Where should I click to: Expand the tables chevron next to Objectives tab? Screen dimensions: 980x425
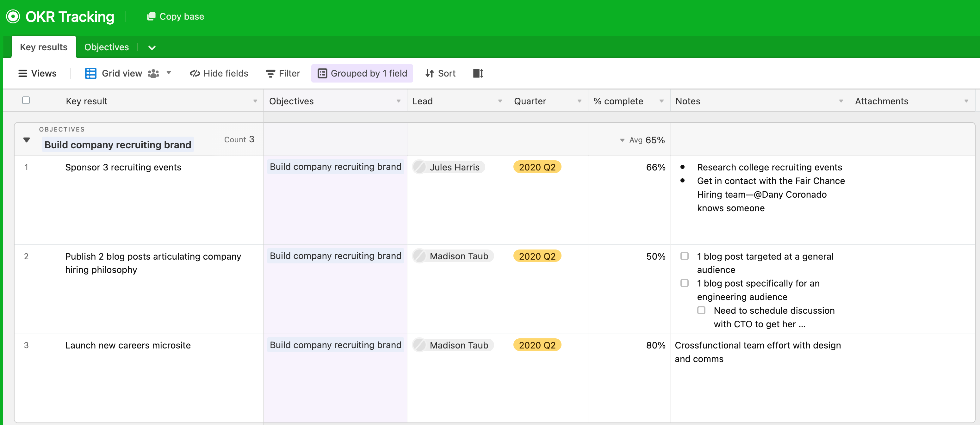point(152,47)
